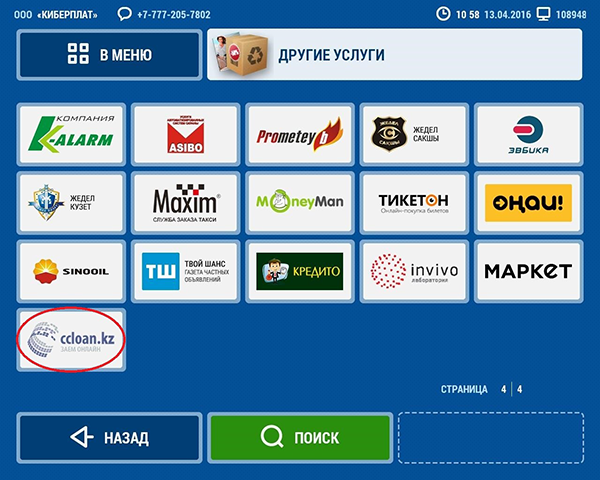Open the invivo laboratory tile
The image size is (600, 480).
tap(414, 271)
